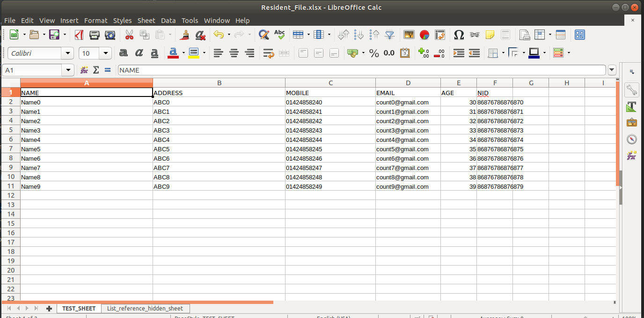
Task: Open Navigator from the sidebar compass icon
Action: click(632, 139)
